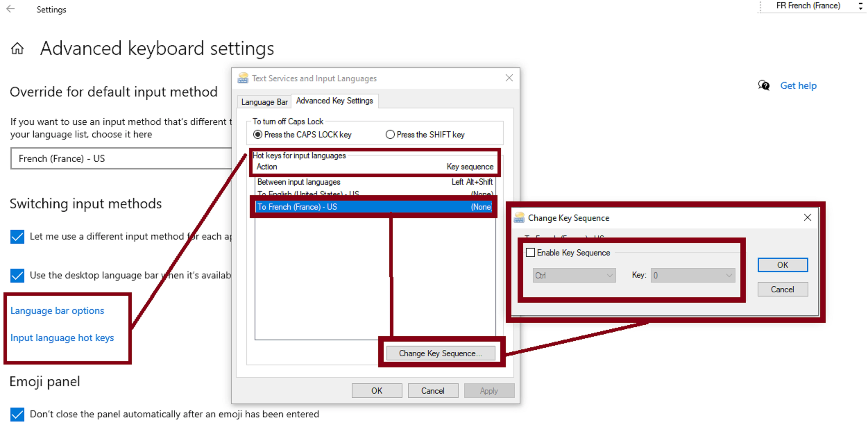This screenshot has width=868, height=434.
Task: Switch to the Language Bar tab
Action: (264, 102)
